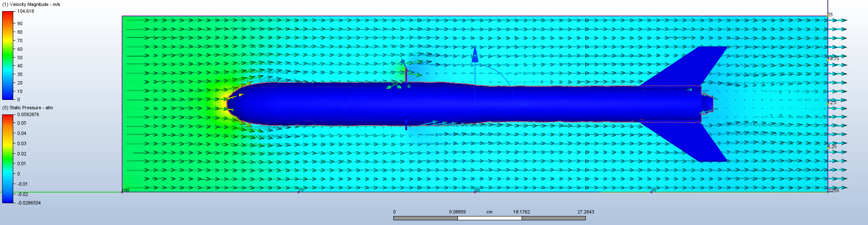The image size is (868, 225).
Task: Click the rocket nozzle at the rear
Action: pyautogui.click(x=706, y=104)
